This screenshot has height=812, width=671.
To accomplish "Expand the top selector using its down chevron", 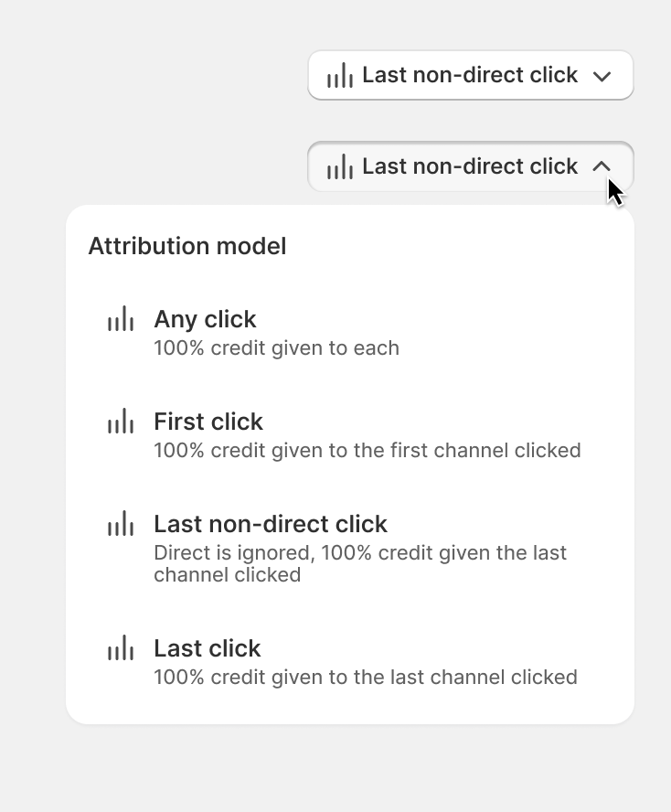I will pyautogui.click(x=602, y=76).
